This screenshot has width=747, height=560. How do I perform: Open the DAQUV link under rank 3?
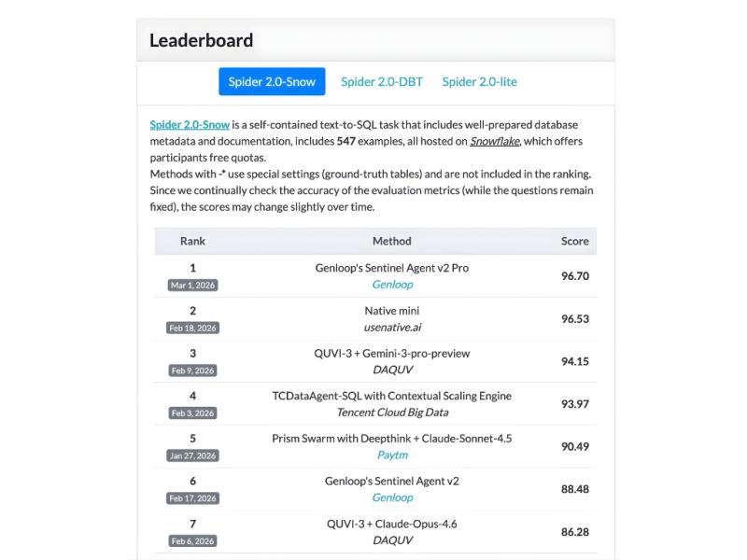pos(392,369)
